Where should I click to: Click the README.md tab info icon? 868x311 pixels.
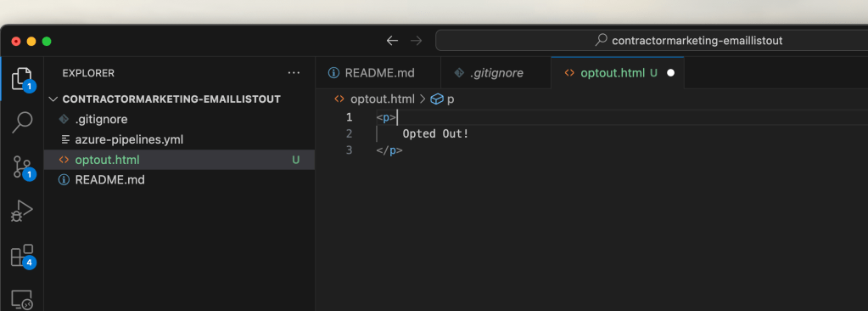333,72
